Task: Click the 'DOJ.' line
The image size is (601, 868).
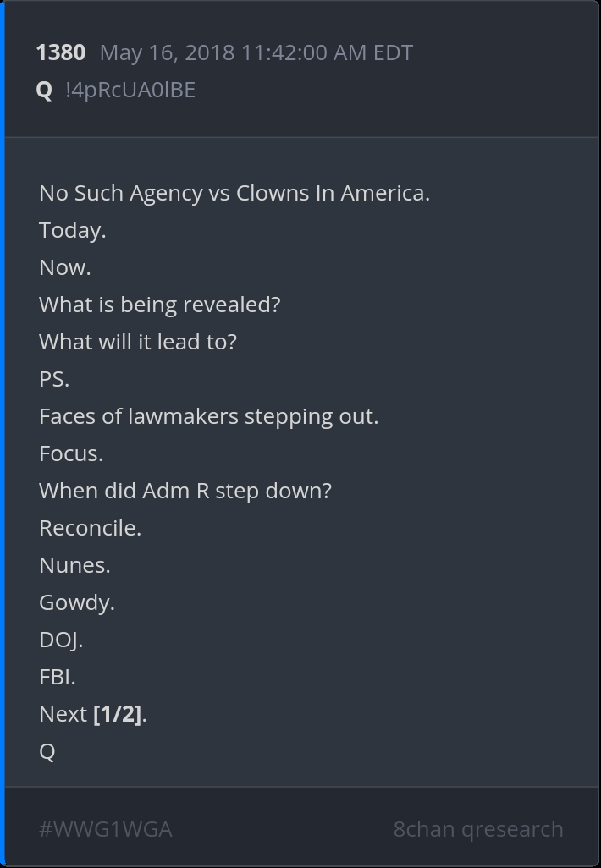Action: tap(61, 640)
